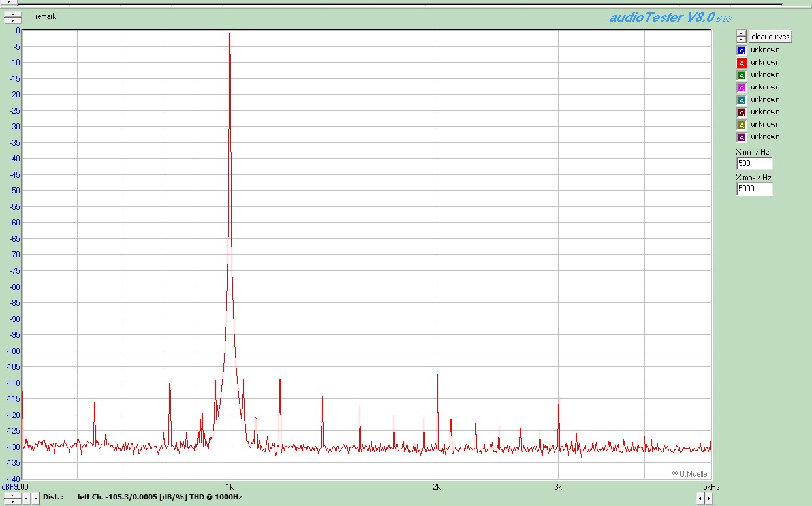Focus the X max / Hz field

pyautogui.click(x=755, y=189)
